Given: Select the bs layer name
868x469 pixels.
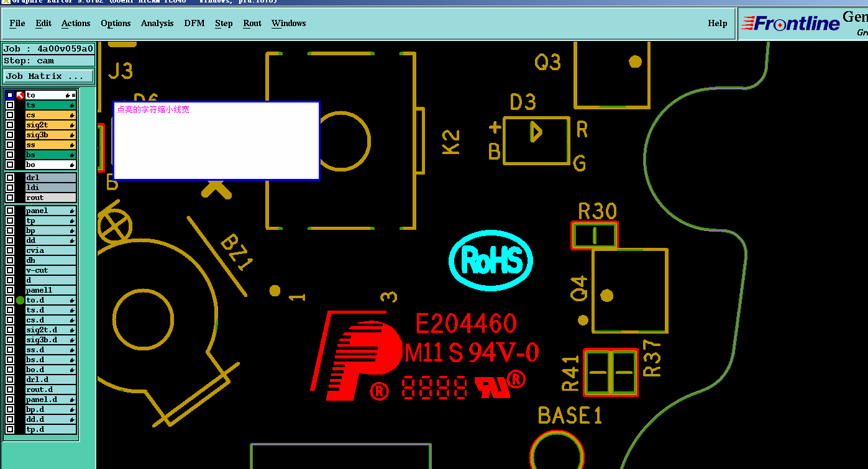Looking at the screenshot, I should (50, 155).
